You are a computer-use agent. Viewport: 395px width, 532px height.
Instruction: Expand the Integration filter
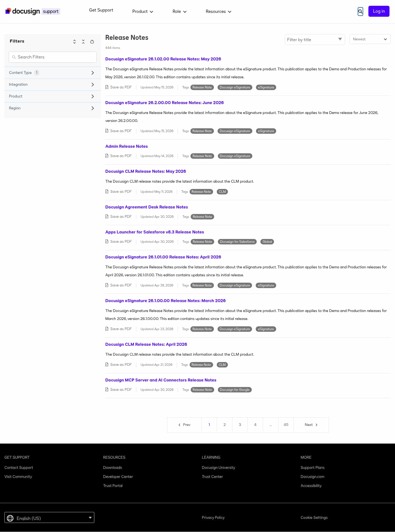pyautogui.click(x=53, y=85)
